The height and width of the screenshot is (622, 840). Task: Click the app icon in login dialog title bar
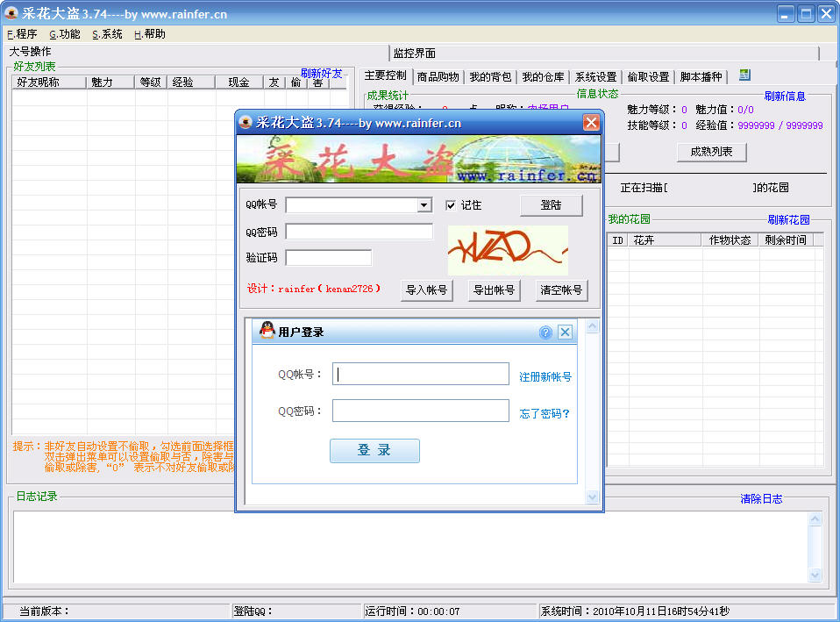pyautogui.click(x=246, y=122)
